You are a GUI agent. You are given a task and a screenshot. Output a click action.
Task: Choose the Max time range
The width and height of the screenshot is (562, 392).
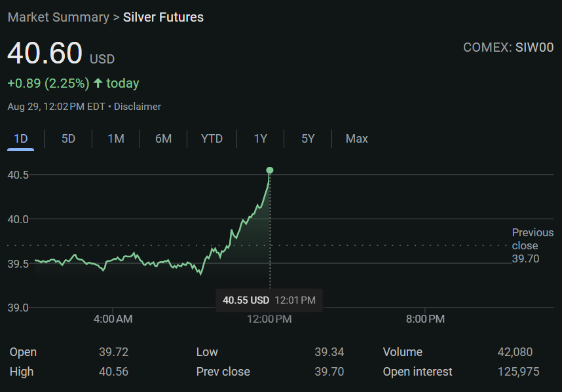pyautogui.click(x=357, y=139)
